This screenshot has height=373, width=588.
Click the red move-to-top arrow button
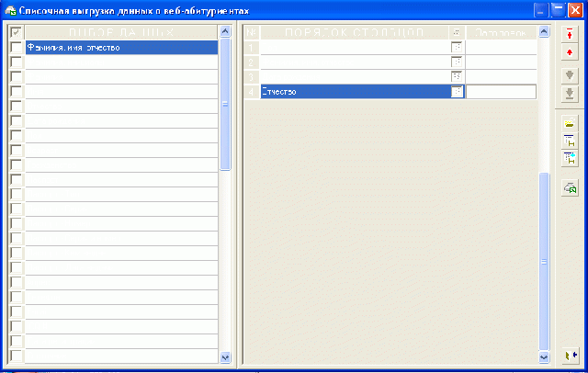[x=570, y=34]
